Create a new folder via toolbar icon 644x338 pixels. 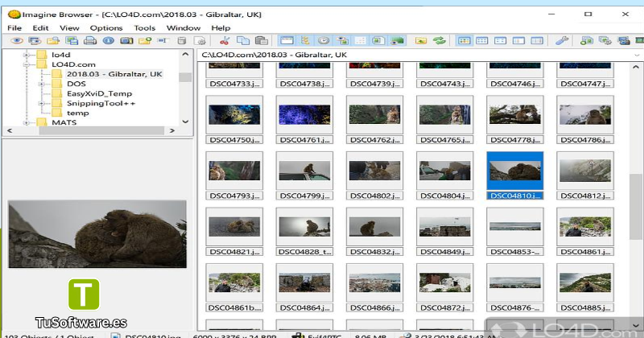145,41
